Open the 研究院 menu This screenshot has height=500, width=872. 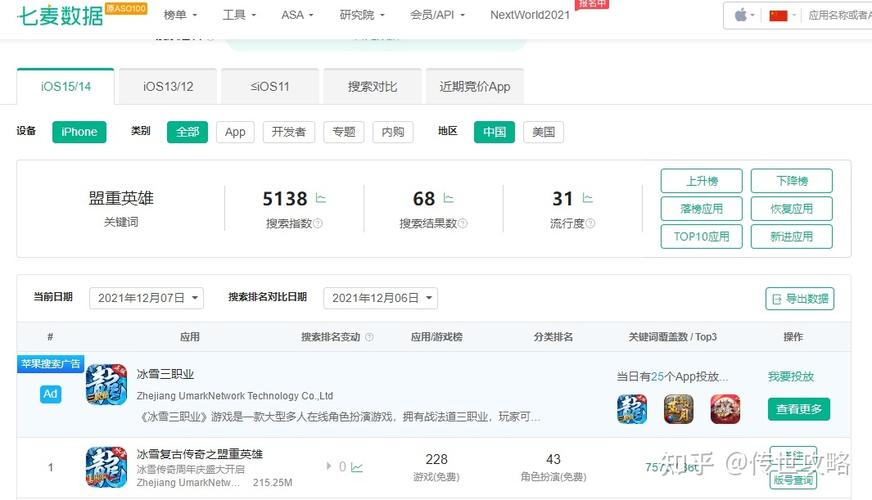(x=362, y=15)
